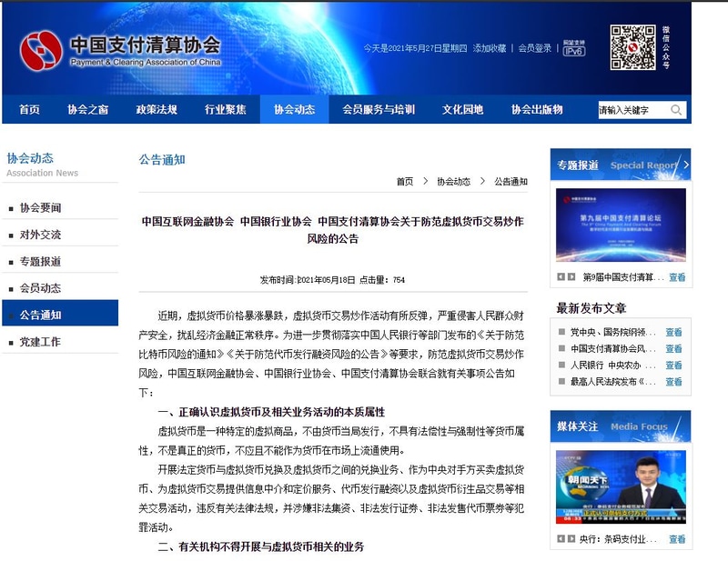Click 查看 next to 中国支付清算协会风
Screen dimensions: 728x561
click(x=673, y=349)
